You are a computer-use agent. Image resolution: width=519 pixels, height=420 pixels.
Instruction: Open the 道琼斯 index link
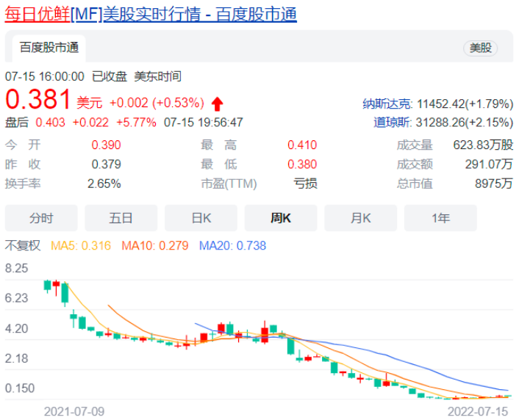(x=393, y=123)
